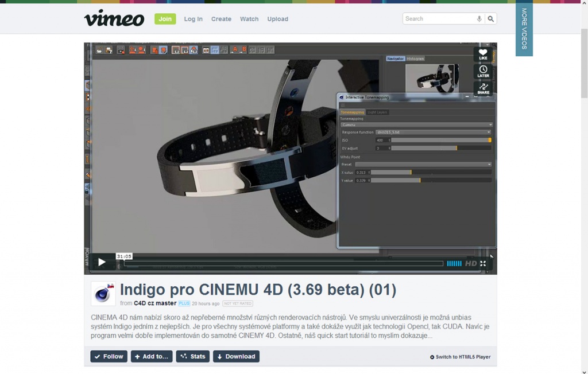Click the Vimeo logo
This screenshot has width=588, height=374.
pyautogui.click(x=114, y=18)
